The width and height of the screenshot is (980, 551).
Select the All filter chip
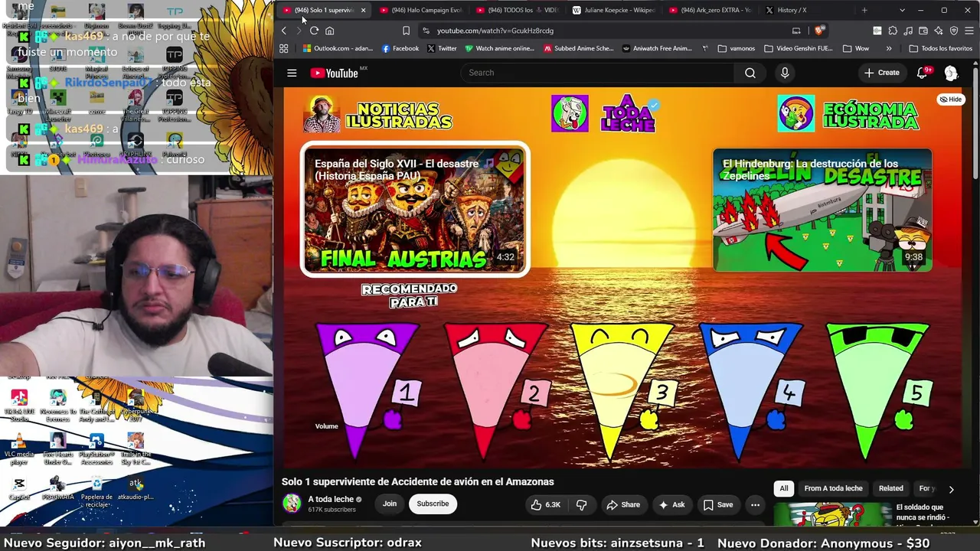pos(784,488)
